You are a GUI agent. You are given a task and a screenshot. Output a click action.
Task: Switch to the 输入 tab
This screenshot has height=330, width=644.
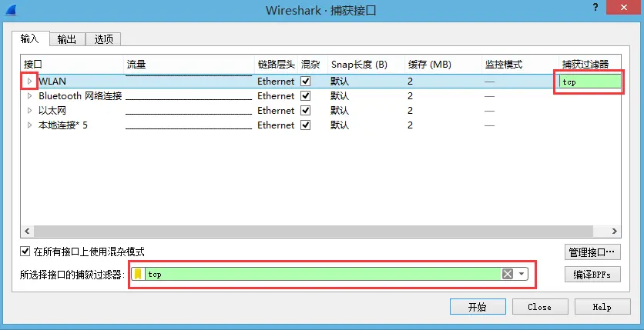pyautogui.click(x=30, y=38)
